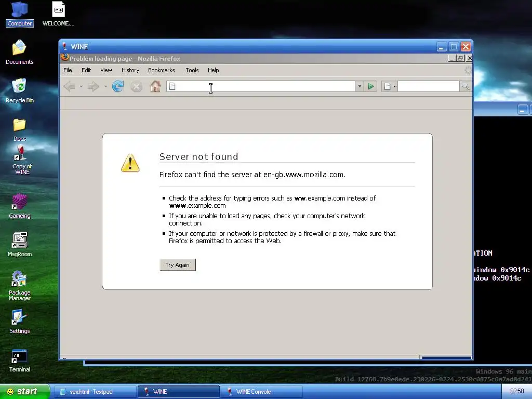Switch to WINE Console taskbar button
Screen dimensions: 532x399
click(x=262, y=392)
